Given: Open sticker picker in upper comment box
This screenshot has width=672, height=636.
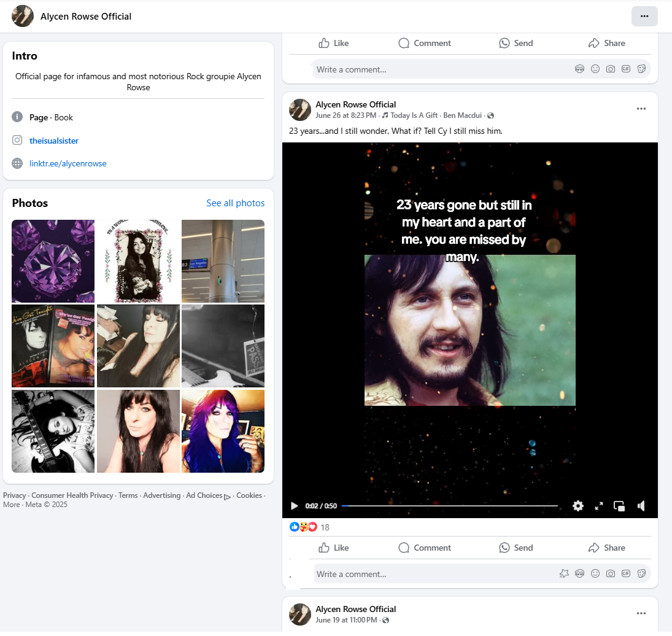Looking at the screenshot, I should click(641, 69).
